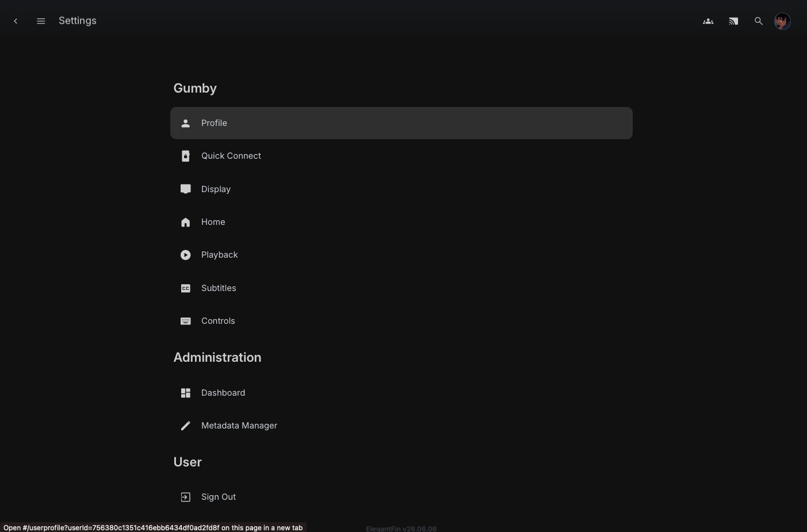Image resolution: width=807 pixels, height=532 pixels.
Task: Open Metadata Manager
Action: point(401,426)
